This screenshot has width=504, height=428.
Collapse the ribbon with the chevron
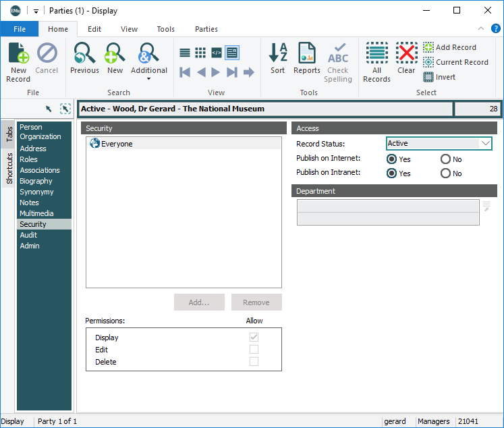point(481,29)
